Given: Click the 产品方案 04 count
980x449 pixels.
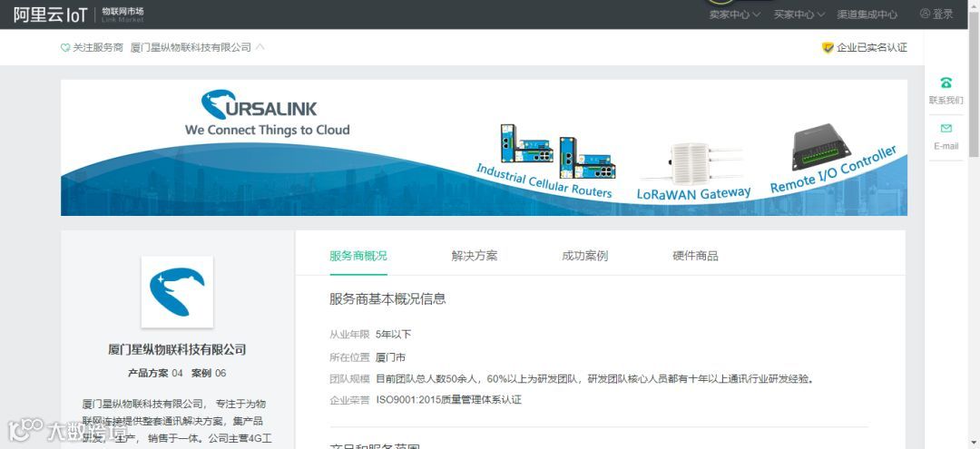Looking at the screenshot, I should 155,374.
